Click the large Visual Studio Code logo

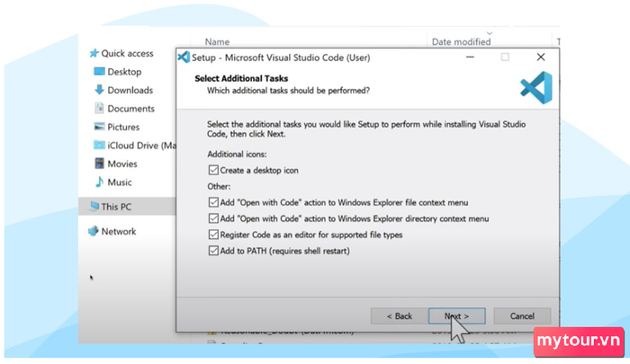[x=536, y=87]
